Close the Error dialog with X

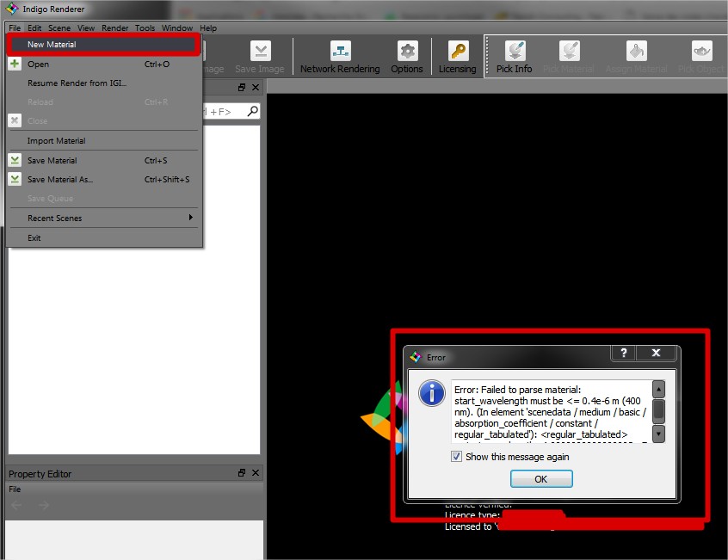(656, 353)
